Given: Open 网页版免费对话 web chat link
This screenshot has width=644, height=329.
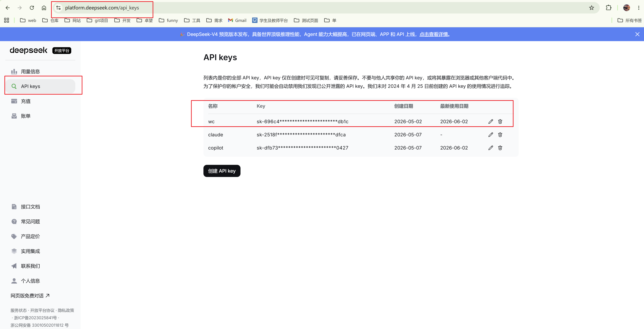Looking at the screenshot, I should click(x=30, y=296).
